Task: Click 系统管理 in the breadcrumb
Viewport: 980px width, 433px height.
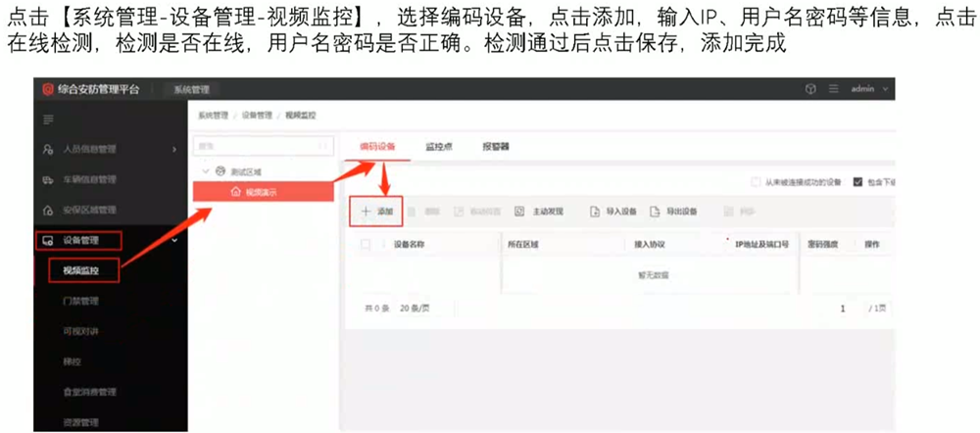Action: (212, 116)
